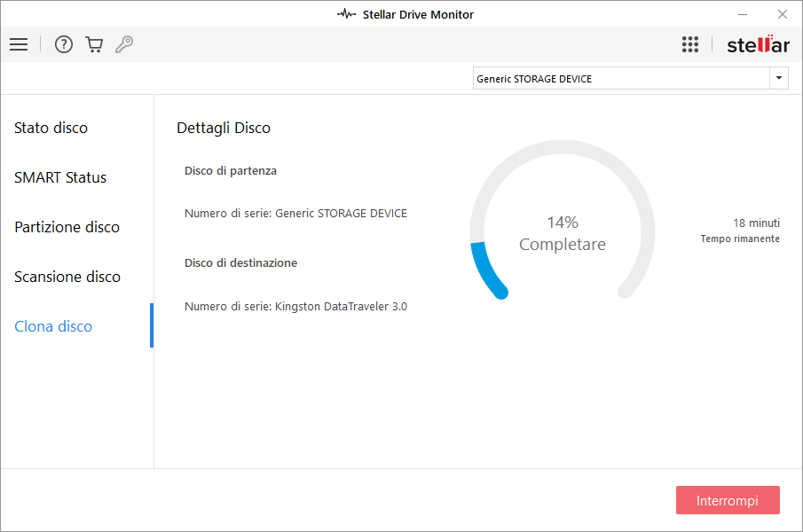Click the key activation icon
This screenshot has width=803, height=532.
pyautogui.click(x=124, y=44)
